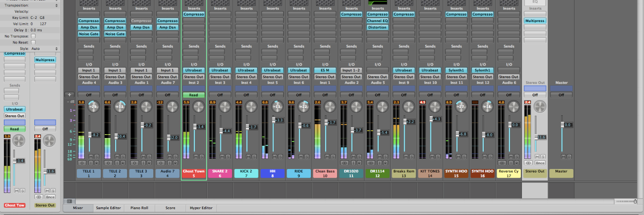The image size is (644, 215).
Task: Check the No Reset checkbox
Action: (33, 43)
